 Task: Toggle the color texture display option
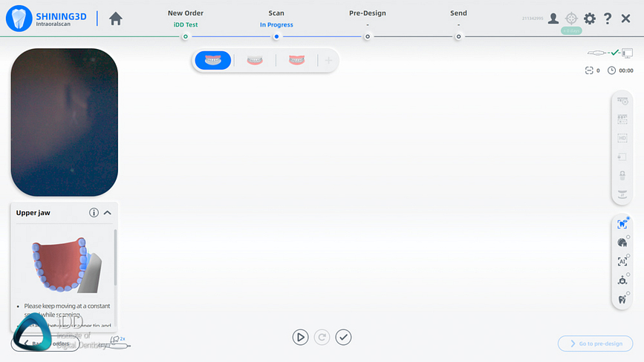click(622, 243)
